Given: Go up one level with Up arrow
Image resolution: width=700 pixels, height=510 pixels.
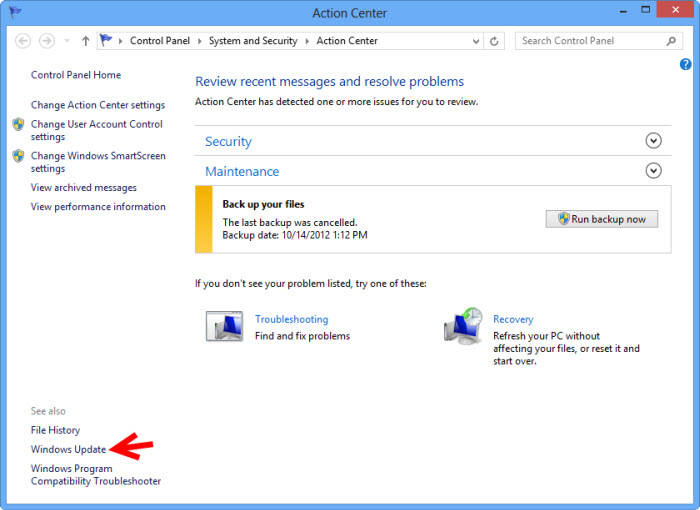Looking at the screenshot, I should (85, 41).
